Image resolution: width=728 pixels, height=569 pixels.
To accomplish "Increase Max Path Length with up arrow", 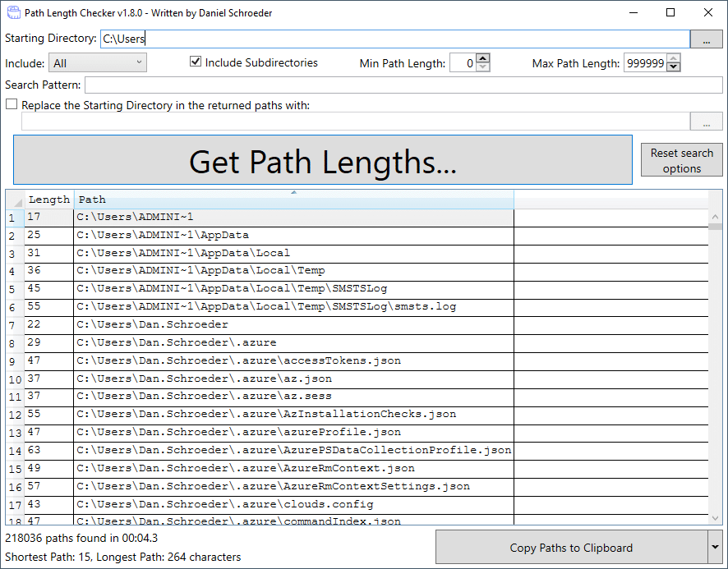I will [674, 58].
